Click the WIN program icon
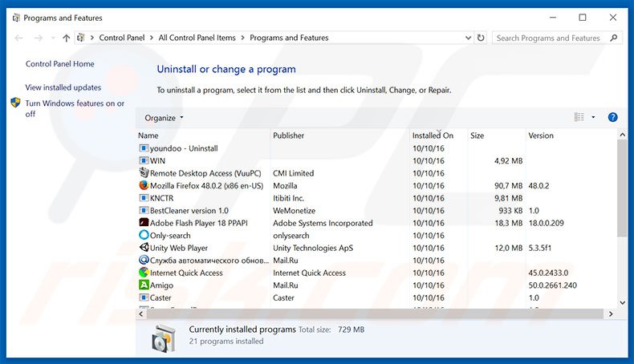Image resolution: width=634 pixels, height=364 pixels. tap(144, 161)
